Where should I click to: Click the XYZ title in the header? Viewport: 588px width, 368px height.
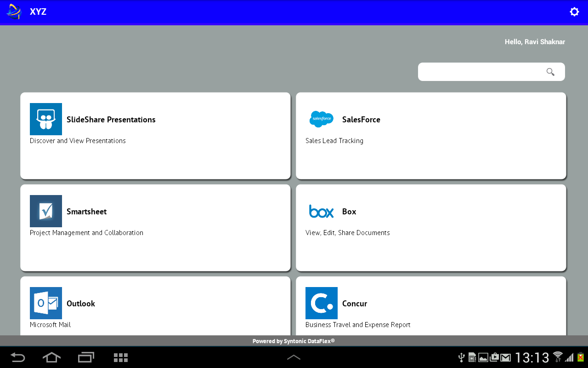38,12
